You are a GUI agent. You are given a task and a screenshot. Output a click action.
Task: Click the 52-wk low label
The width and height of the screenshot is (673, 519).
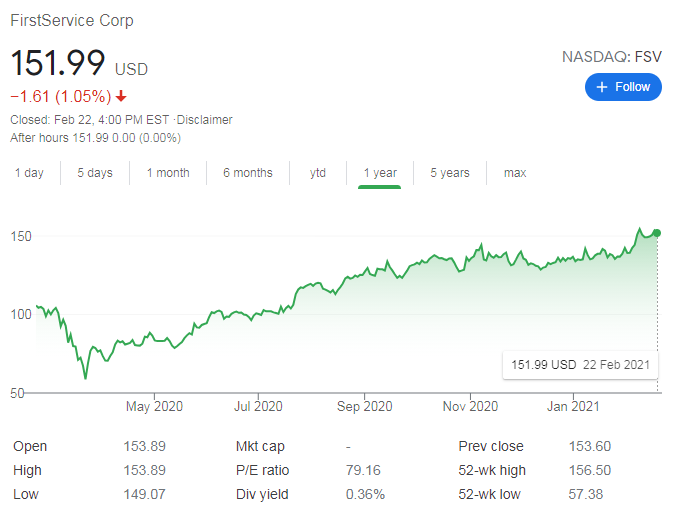[x=489, y=495]
